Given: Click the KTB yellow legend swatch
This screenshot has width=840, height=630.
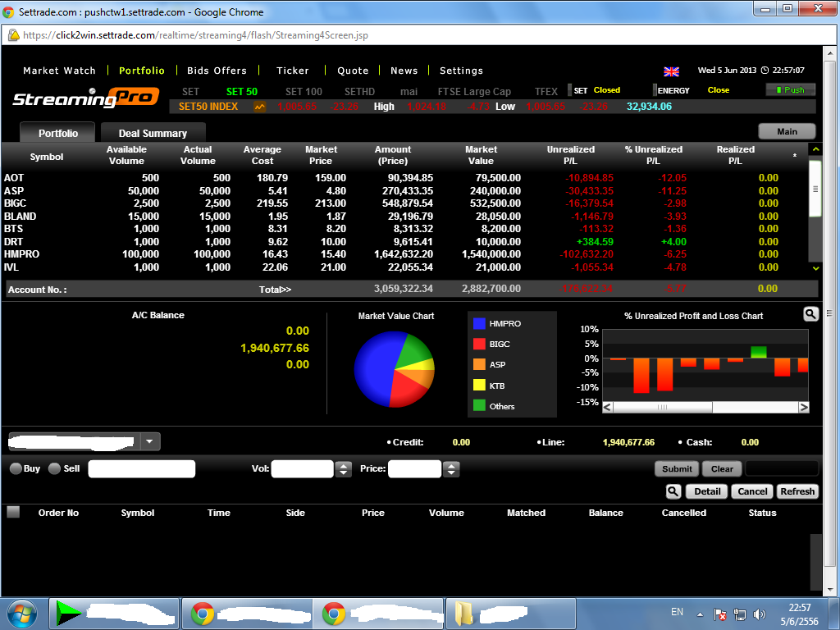Looking at the screenshot, I should pos(479,386).
